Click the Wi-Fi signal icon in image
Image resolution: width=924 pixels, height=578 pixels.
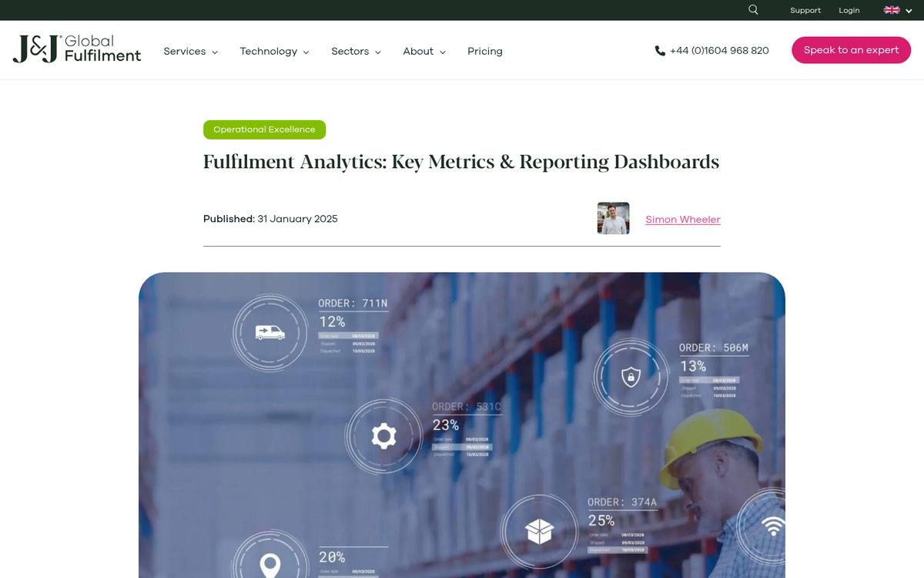click(773, 526)
